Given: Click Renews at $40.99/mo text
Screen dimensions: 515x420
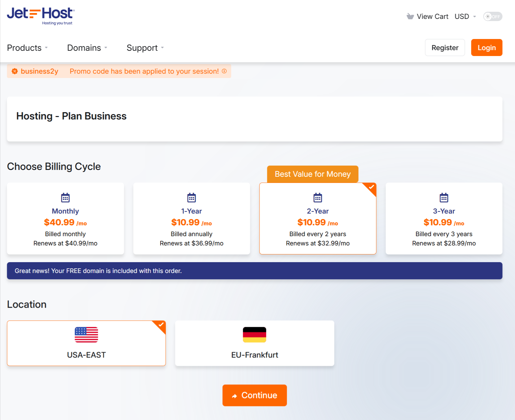Looking at the screenshot, I should [x=65, y=243].
